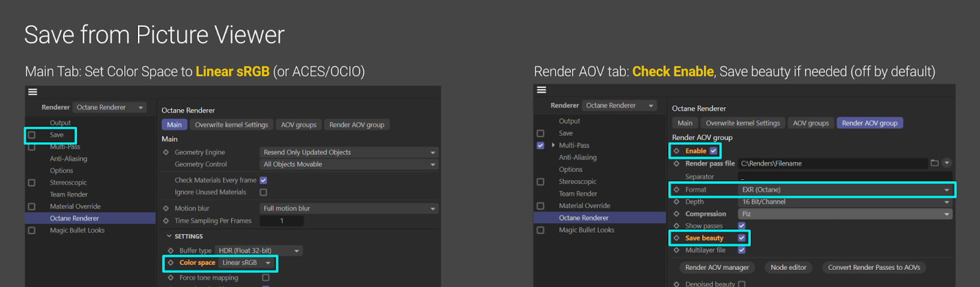Image resolution: width=980 pixels, height=287 pixels.
Task: Click round arrow button after Render pass file
Action: click(x=946, y=163)
